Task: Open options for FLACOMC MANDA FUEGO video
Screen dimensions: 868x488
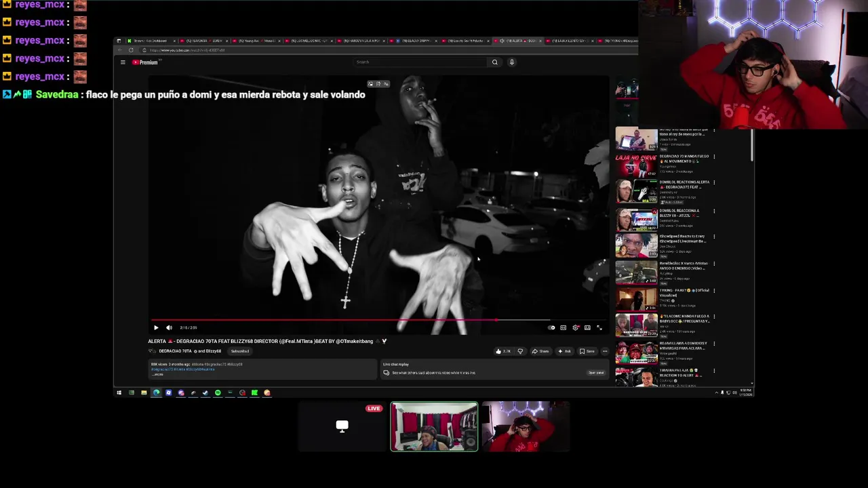Action: [x=714, y=317]
